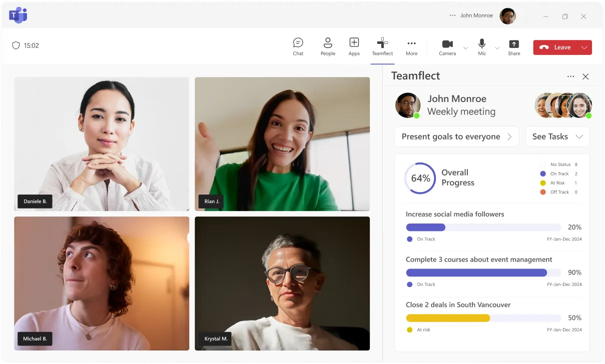The image size is (605, 364).
Task: Close the Teamflect side panel
Action: point(585,76)
